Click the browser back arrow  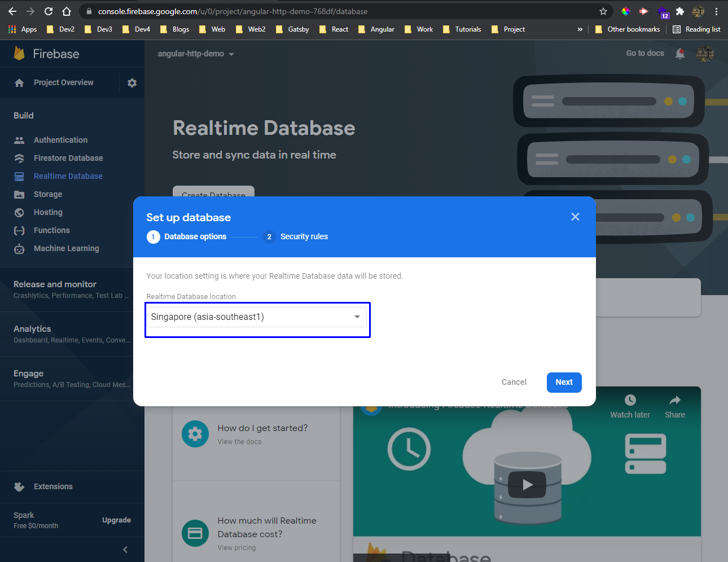pos(12,11)
